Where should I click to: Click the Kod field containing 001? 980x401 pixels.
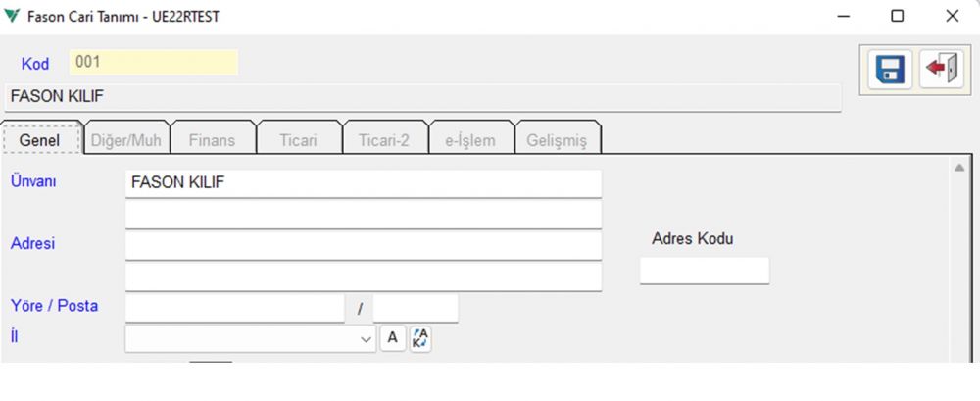pyautogui.click(x=154, y=63)
